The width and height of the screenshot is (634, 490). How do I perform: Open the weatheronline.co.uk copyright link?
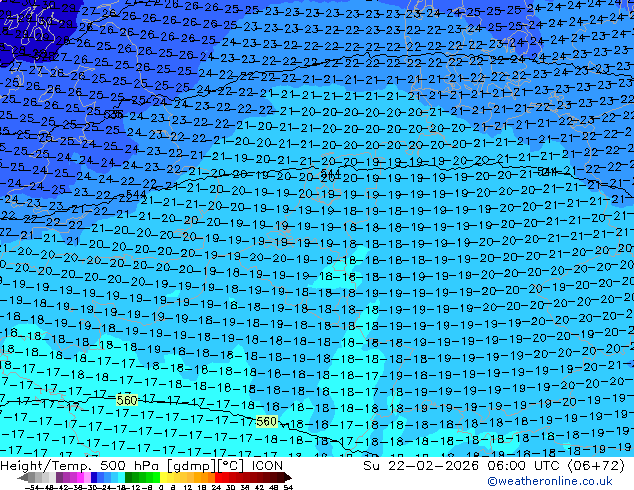549,481
